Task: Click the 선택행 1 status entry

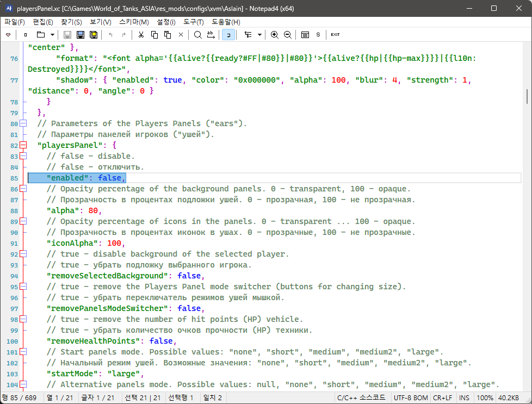Action: tap(181, 398)
